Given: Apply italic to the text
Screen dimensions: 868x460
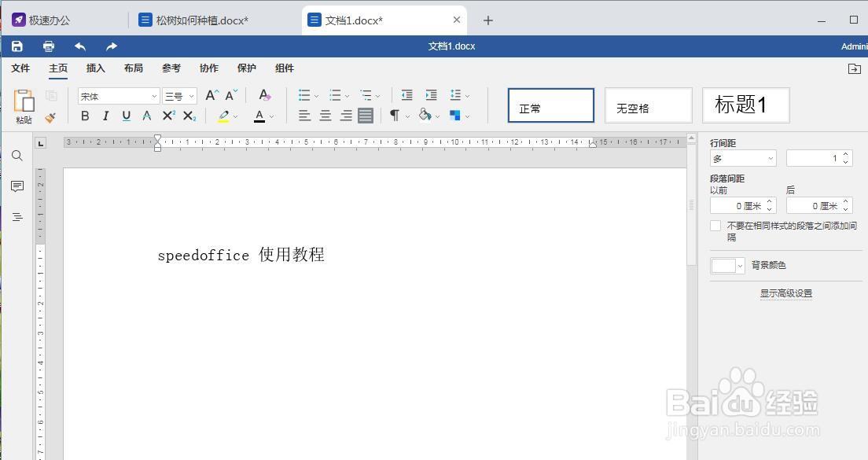Looking at the screenshot, I should 105,116.
